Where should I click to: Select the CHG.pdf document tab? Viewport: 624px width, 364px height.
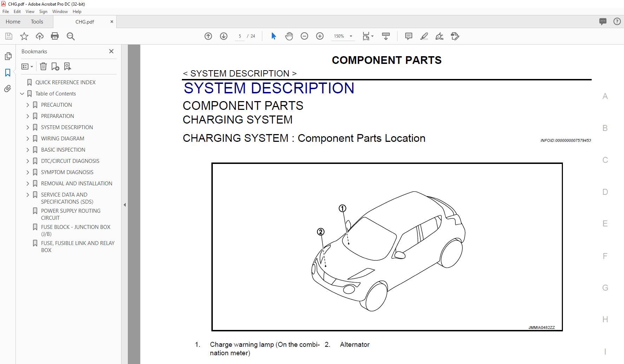pyautogui.click(x=85, y=22)
